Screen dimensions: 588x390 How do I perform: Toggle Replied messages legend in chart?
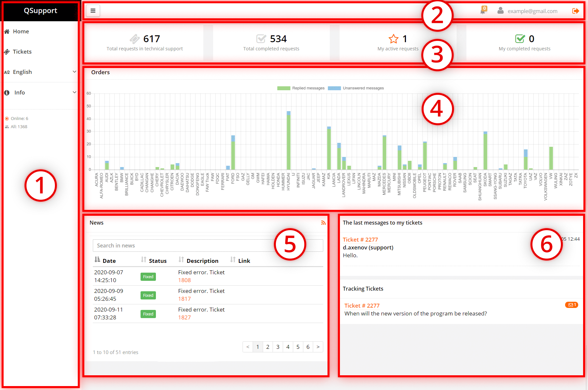(x=301, y=88)
